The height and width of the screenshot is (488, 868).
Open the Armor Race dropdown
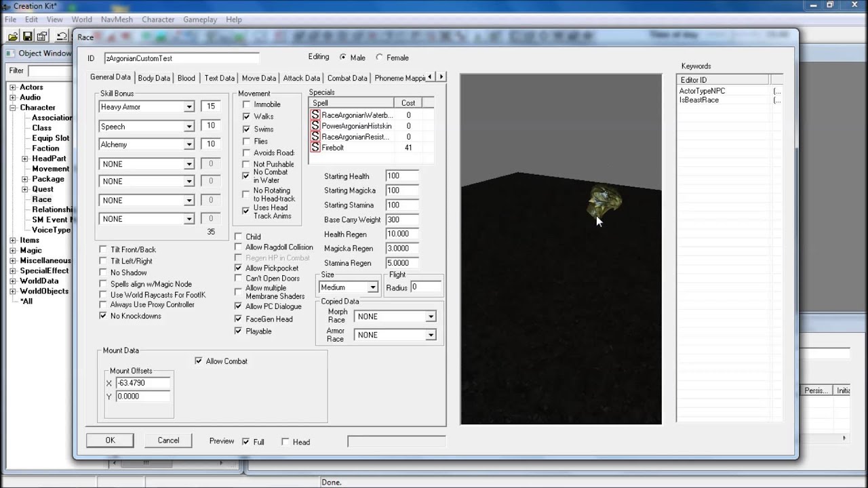click(x=431, y=335)
